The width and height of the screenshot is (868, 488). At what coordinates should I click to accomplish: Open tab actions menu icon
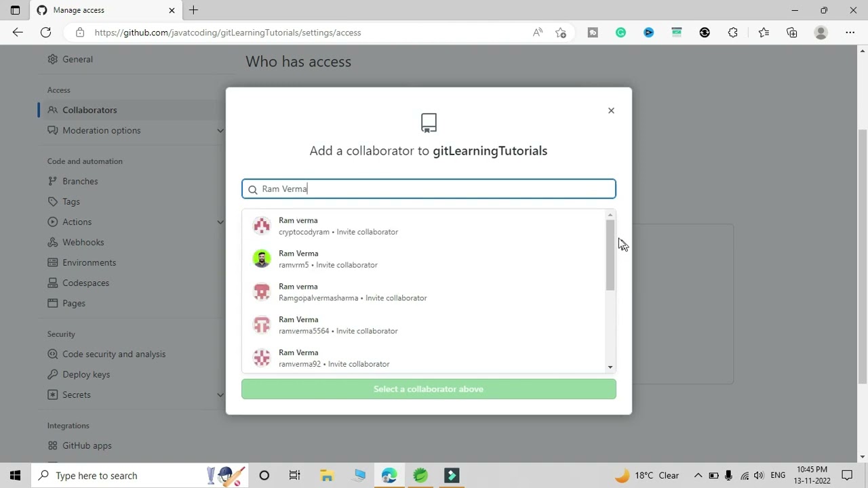(15, 10)
